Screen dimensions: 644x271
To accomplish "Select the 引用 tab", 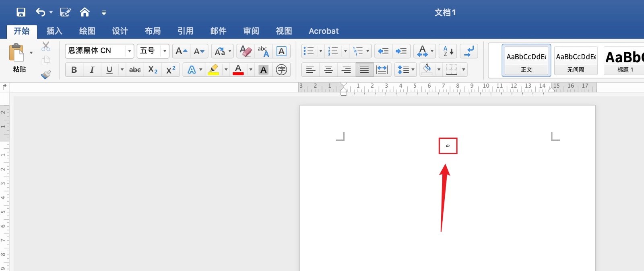I will click(x=186, y=31).
